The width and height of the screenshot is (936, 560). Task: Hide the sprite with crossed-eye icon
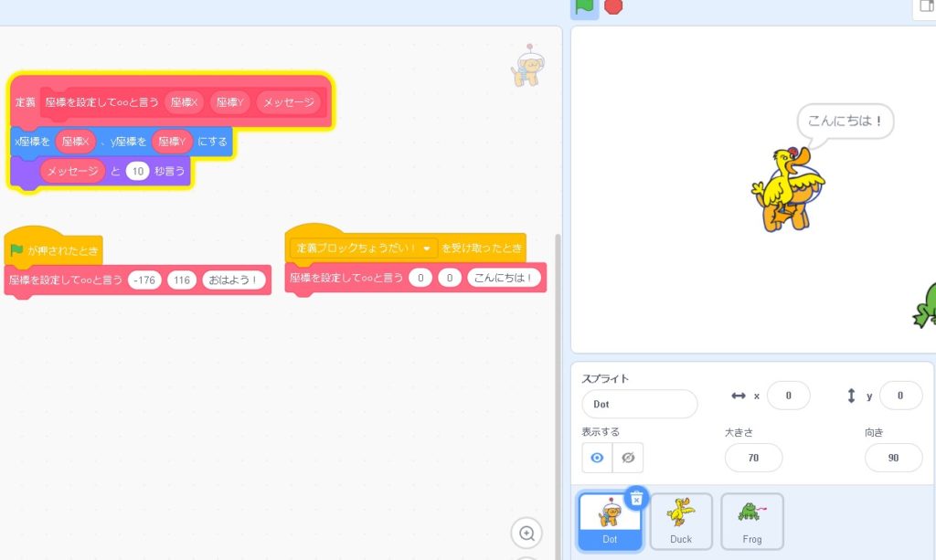pyautogui.click(x=628, y=458)
